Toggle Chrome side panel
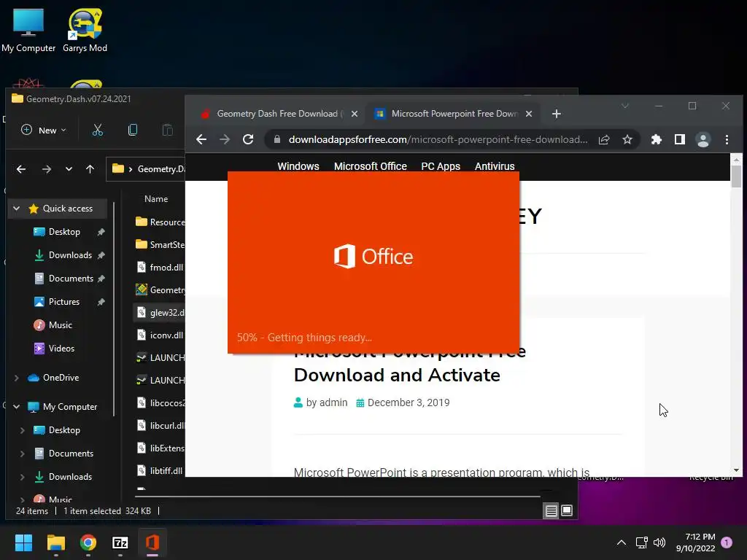Viewport: 747px width, 560px height. pyautogui.click(x=680, y=139)
